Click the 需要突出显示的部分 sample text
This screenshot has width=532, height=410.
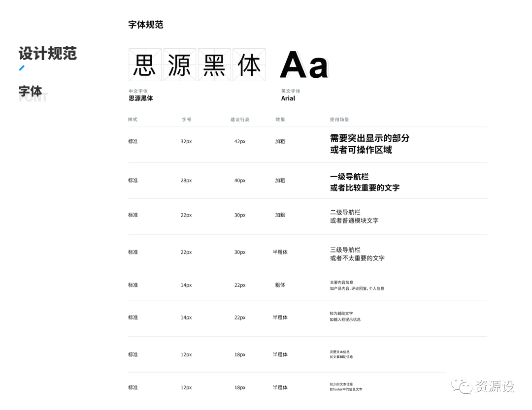[x=369, y=138]
